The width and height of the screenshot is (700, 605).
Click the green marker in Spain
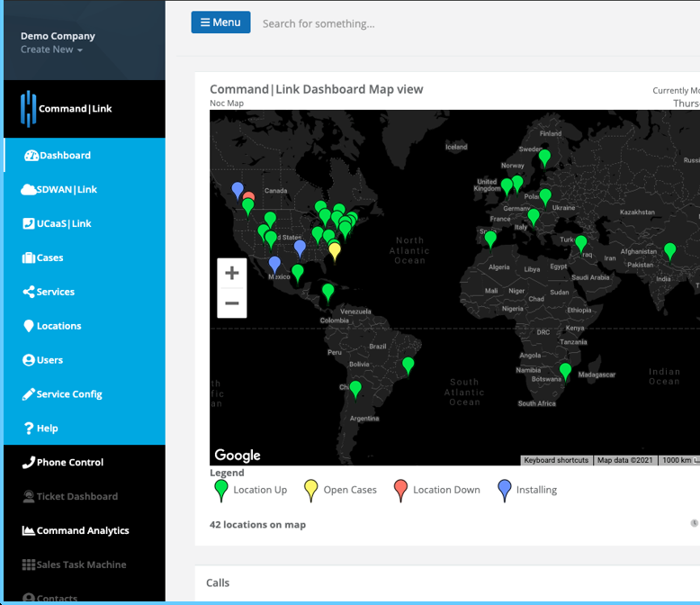(x=490, y=239)
